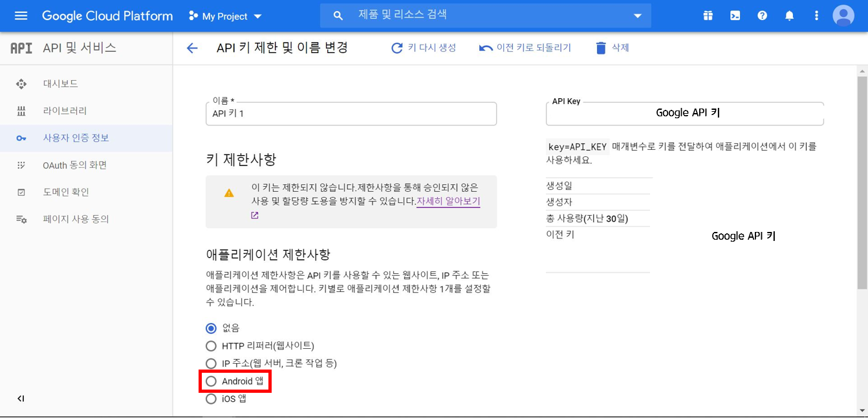Click the 대시보드 sidebar icon
This screenshot has height=418, width=868.
[21, 84]
